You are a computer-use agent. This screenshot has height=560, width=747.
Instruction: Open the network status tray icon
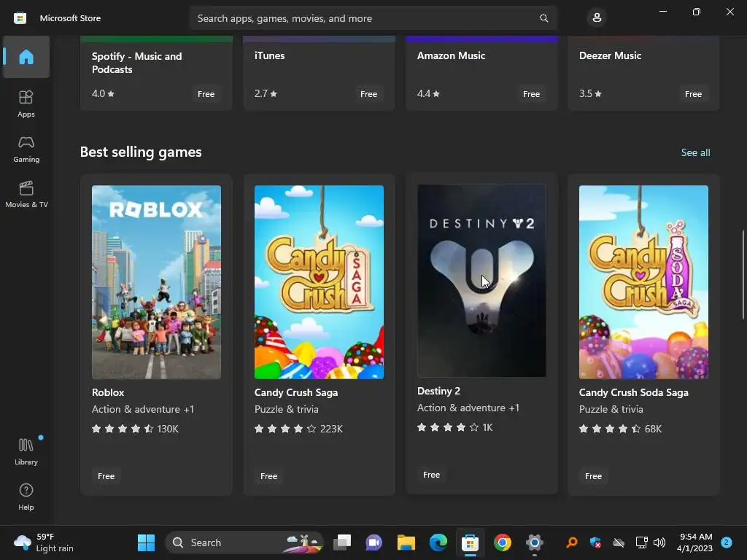pos(641,542)
